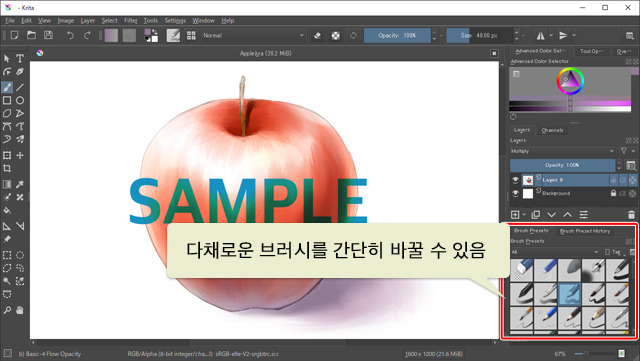This screenshot has width=640, height=361.
Task: Expand the add layer options arrow
Action: coord(524,215)
